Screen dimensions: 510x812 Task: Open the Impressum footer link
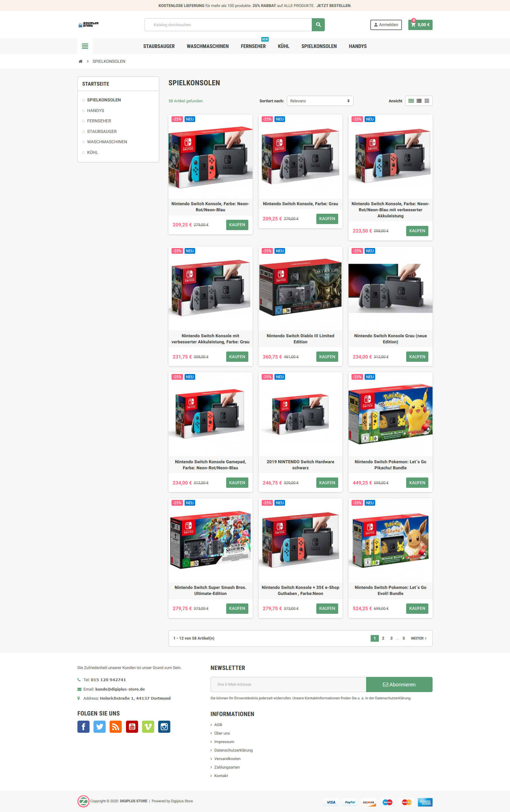click(224, 742)
